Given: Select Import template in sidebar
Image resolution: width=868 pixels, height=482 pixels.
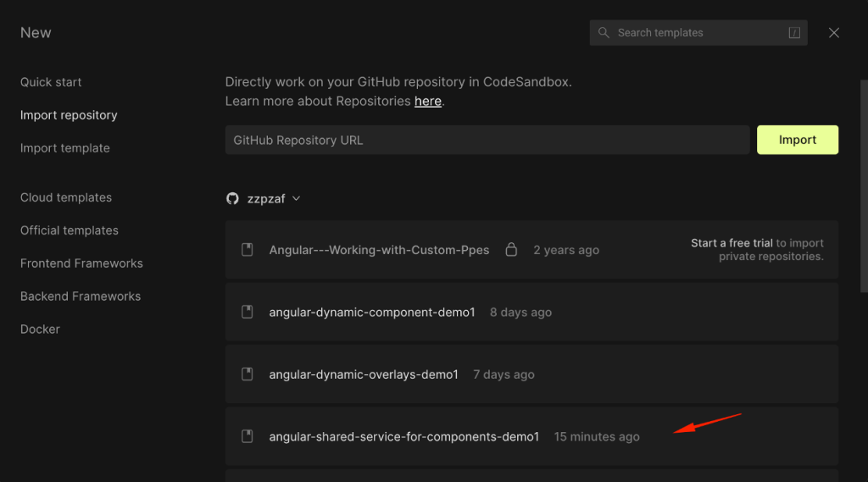Looking at the screenshot, I should point(64,148).
